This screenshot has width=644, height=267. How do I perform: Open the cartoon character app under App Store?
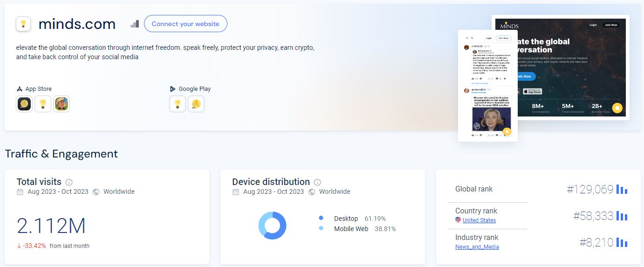pyautogui.click(x=62, y=104)
